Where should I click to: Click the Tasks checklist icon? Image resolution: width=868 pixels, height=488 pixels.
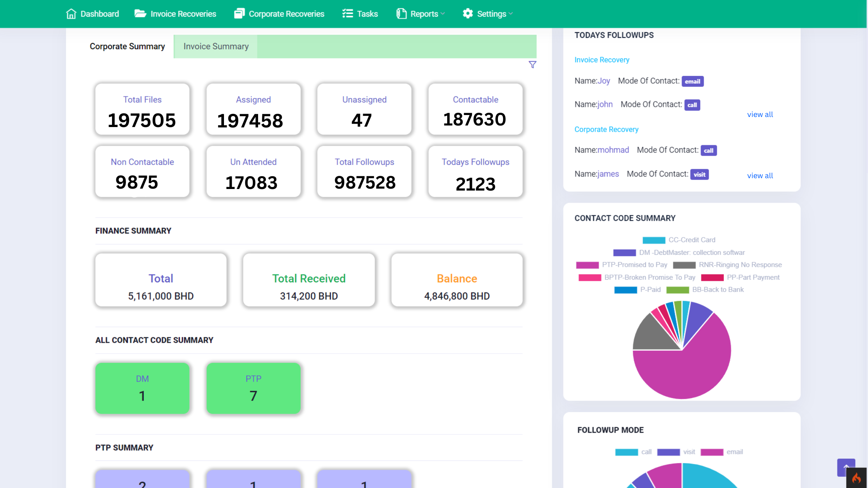[347, 14]
